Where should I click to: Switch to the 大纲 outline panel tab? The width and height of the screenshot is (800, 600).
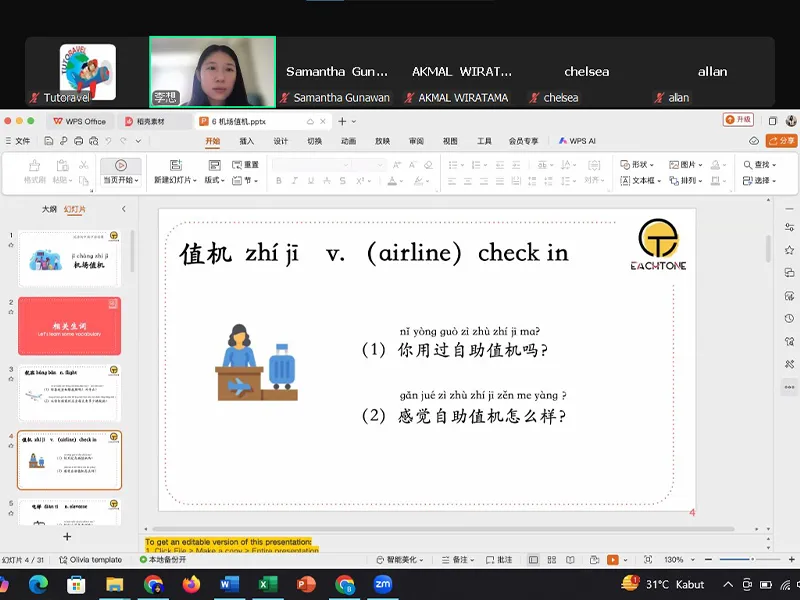tap(49, 209)
